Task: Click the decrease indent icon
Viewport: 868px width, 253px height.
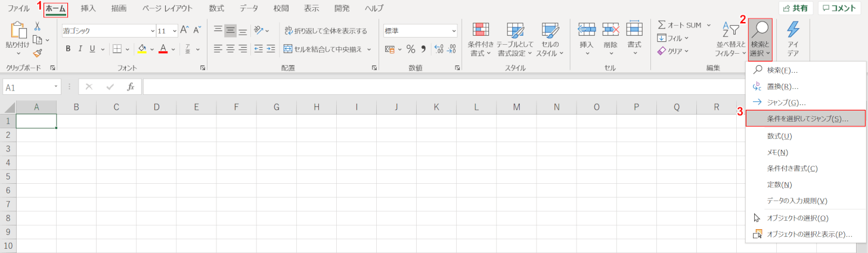Action: 259,49
